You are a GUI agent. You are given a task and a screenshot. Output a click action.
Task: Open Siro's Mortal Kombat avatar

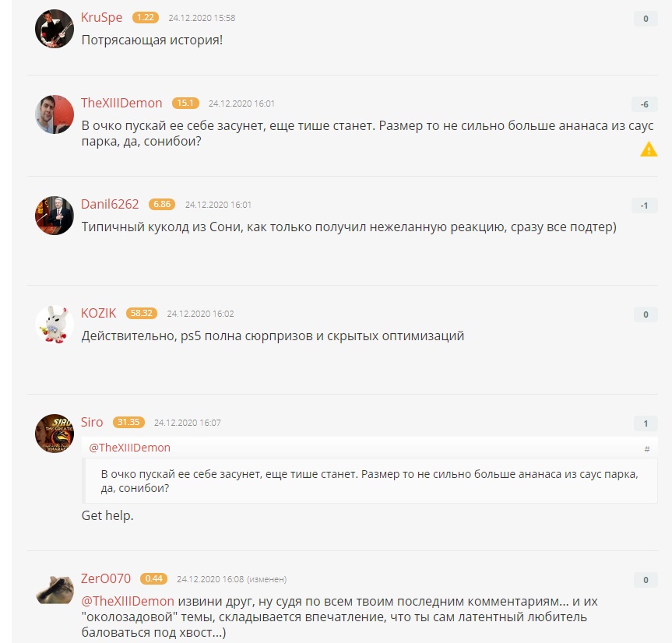54,434
